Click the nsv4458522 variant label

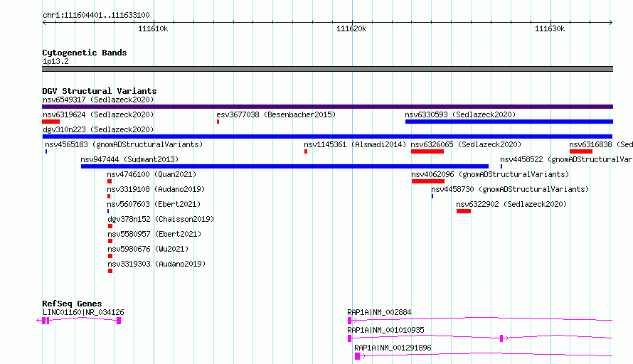point(566,159)
